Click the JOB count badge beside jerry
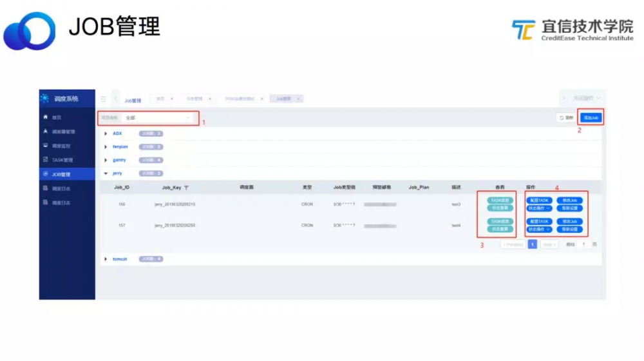This screenshot has height=361, width=644. click(151, 173)
